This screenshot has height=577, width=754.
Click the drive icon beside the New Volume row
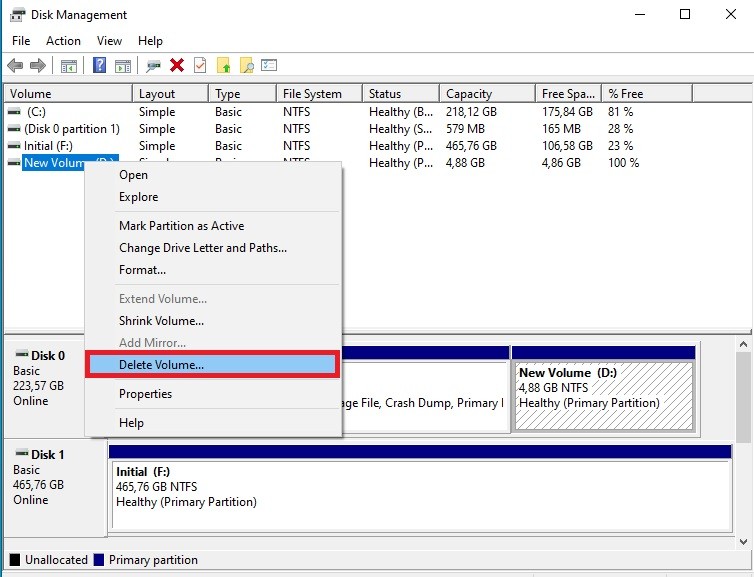[x=14, y=163]
